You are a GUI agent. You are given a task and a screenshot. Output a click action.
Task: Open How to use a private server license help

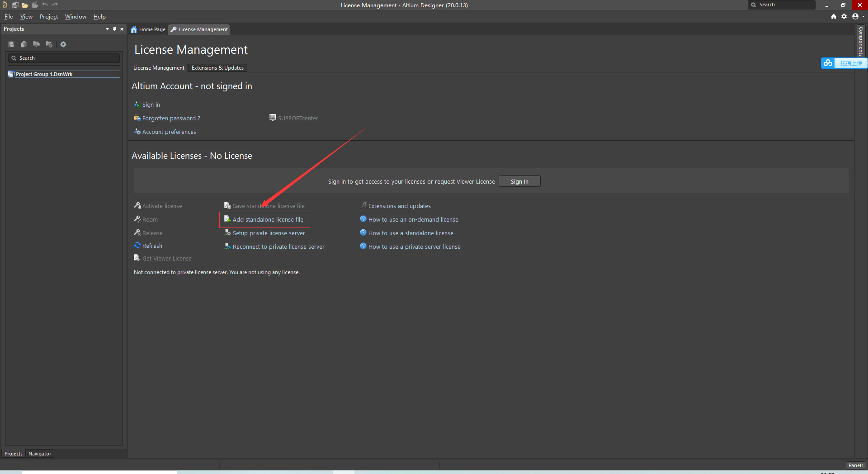click(x=414, y=246)
